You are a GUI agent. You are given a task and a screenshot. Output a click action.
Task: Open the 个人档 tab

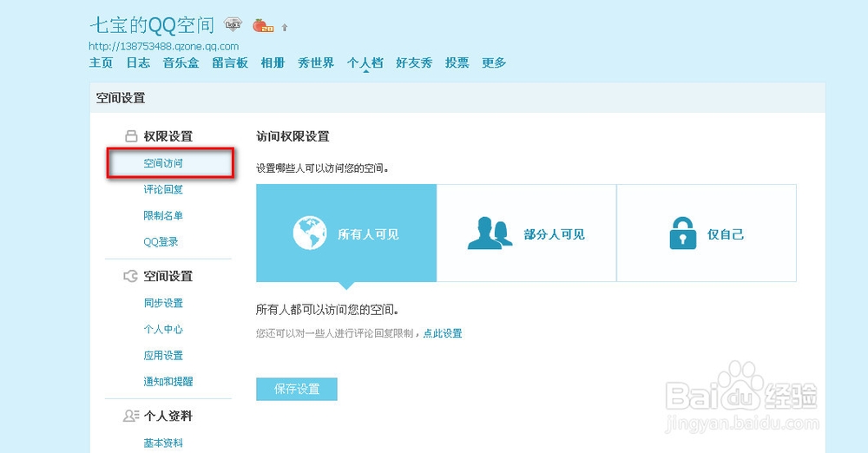[365, 62]
